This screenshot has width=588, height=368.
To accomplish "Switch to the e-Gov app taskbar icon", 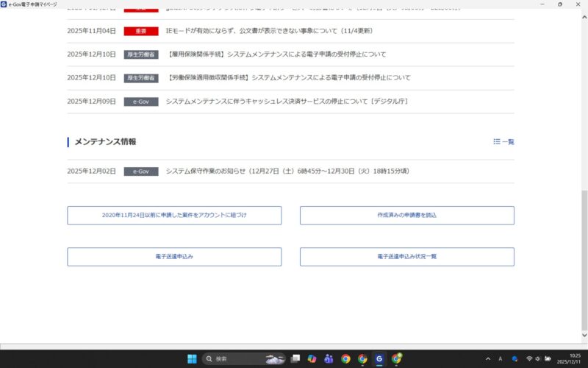I will 379,359.
